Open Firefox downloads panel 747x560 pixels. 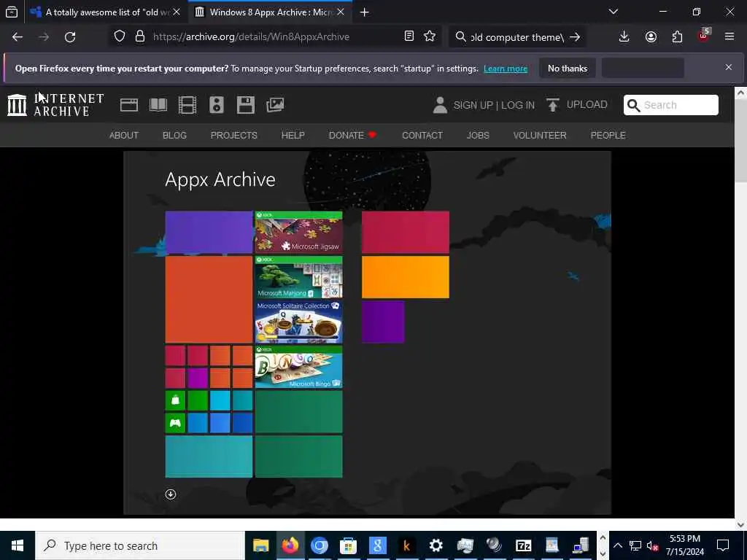tap(624, 36)
